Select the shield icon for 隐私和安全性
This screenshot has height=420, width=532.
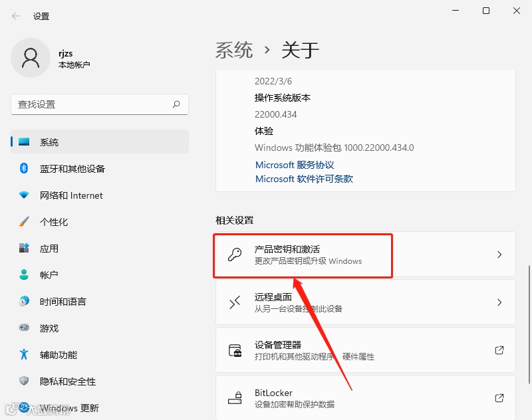pyautogui.click(x=24, y=381)
